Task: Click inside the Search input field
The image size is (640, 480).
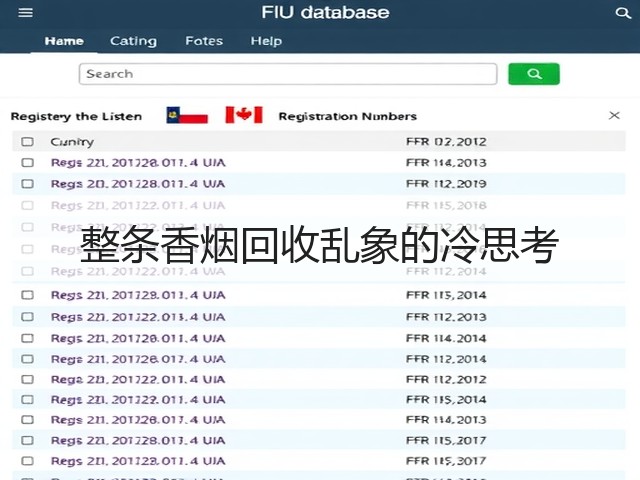Action: click(288, 74)
